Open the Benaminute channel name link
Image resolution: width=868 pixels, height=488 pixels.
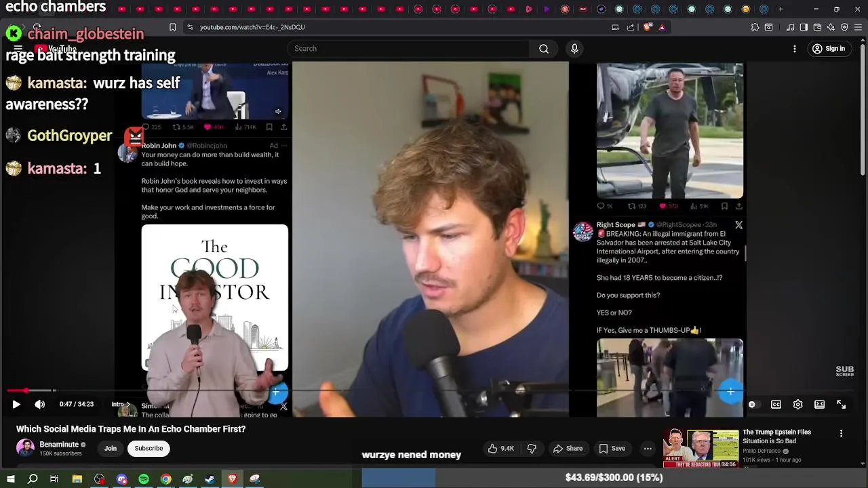click(59, 445)
